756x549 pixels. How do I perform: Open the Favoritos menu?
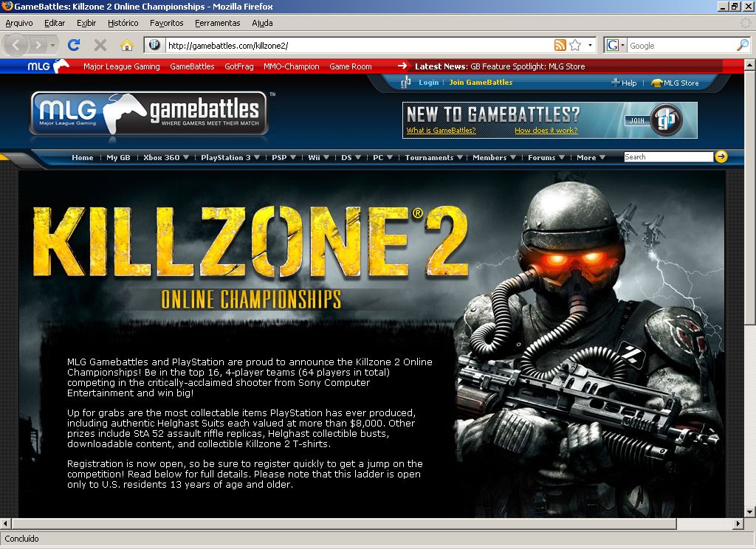(166, 23)
